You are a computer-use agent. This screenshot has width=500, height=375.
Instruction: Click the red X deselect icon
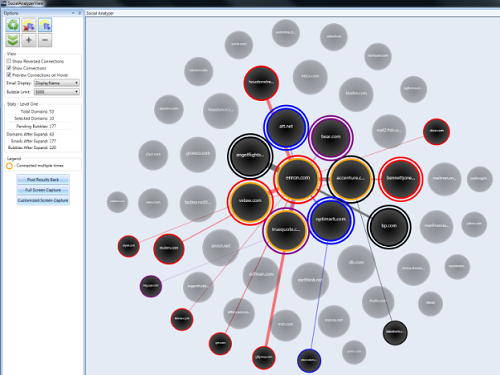[x=29, y=25]
